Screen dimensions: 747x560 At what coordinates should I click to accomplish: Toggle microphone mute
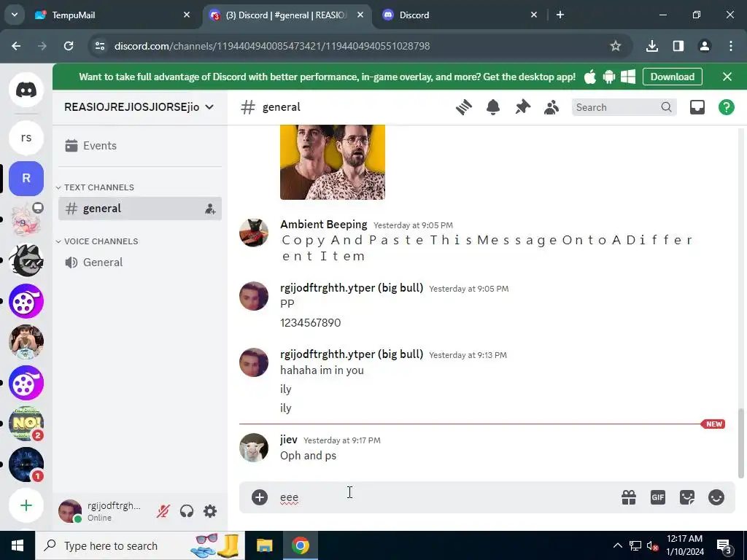(163, 511)
